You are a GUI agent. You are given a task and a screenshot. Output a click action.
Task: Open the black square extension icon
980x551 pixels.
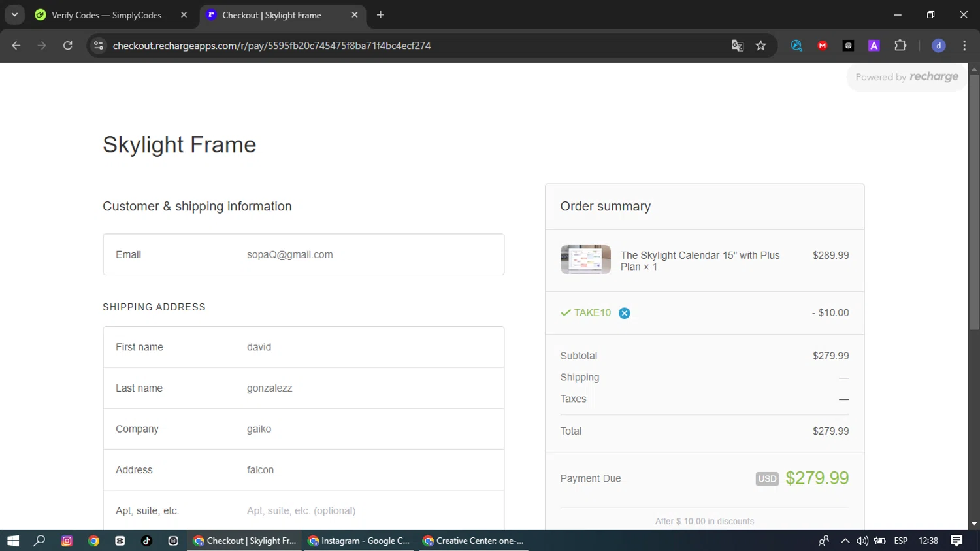click(x=848, y=46)
